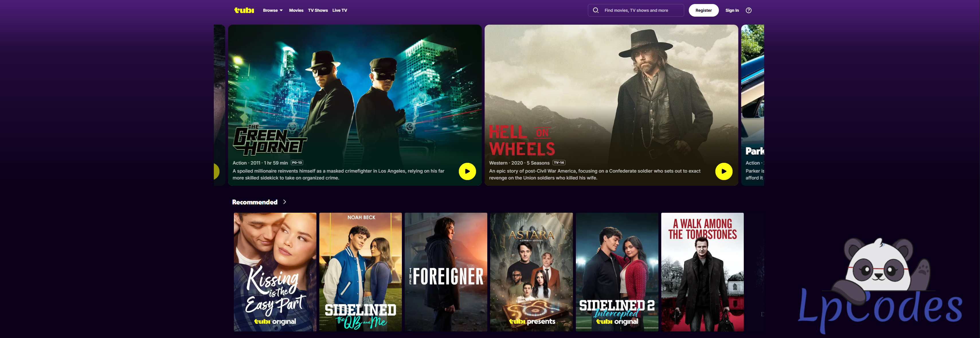Select Sidelined The QB and Me poster
Image resolution: width=980 pixels, height=338 pixels.
(x=360, y=272)
